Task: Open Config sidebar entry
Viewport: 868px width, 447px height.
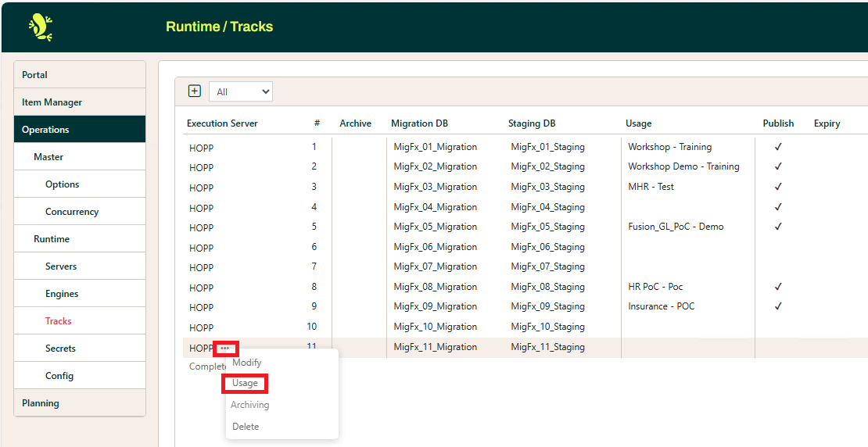Action: tap(80, 376)
